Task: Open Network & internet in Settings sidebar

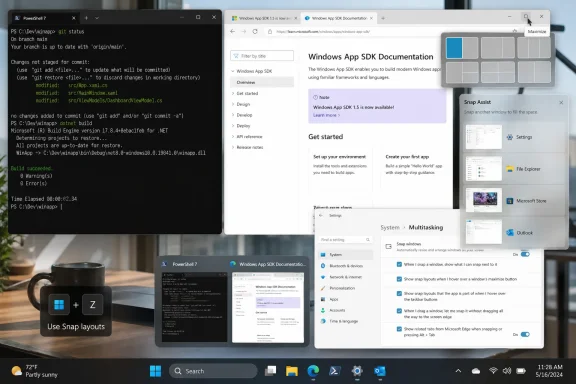Action: [346, 277]
